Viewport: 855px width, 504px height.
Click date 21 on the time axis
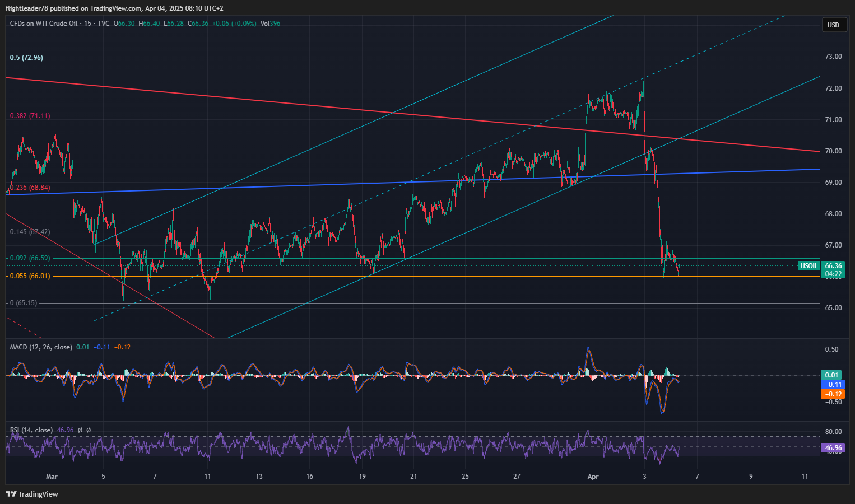[413, 477]
